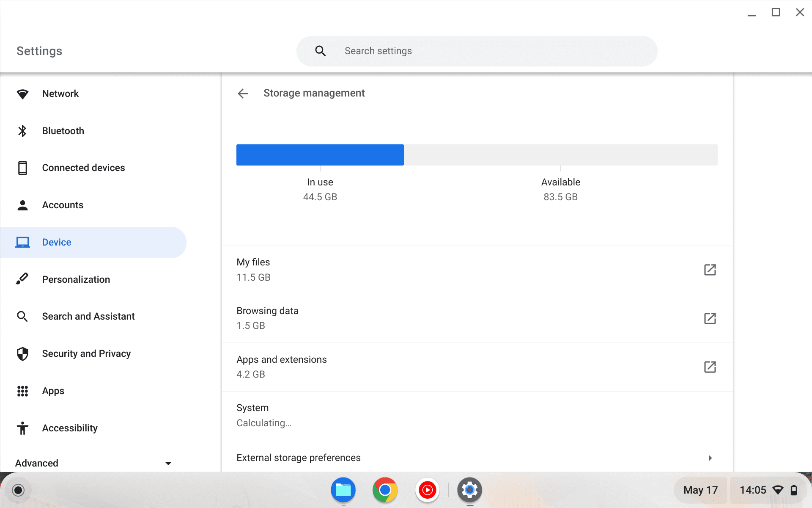Expand the Advanced settings section
The height and width of the screenshot is (508, 812).
pos(93,463)
